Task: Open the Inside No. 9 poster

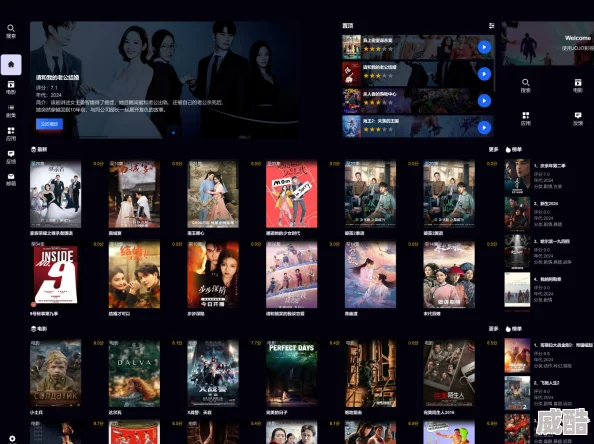Action: 55,275
